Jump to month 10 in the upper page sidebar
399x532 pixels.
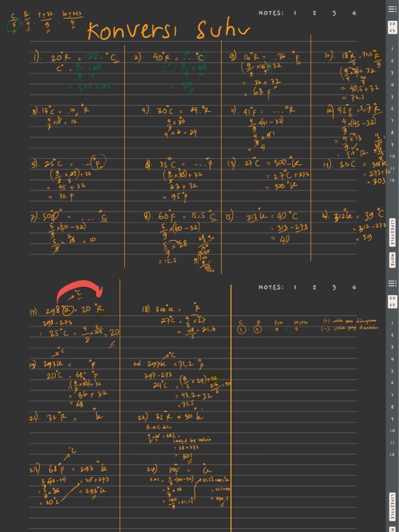point(392,156)
